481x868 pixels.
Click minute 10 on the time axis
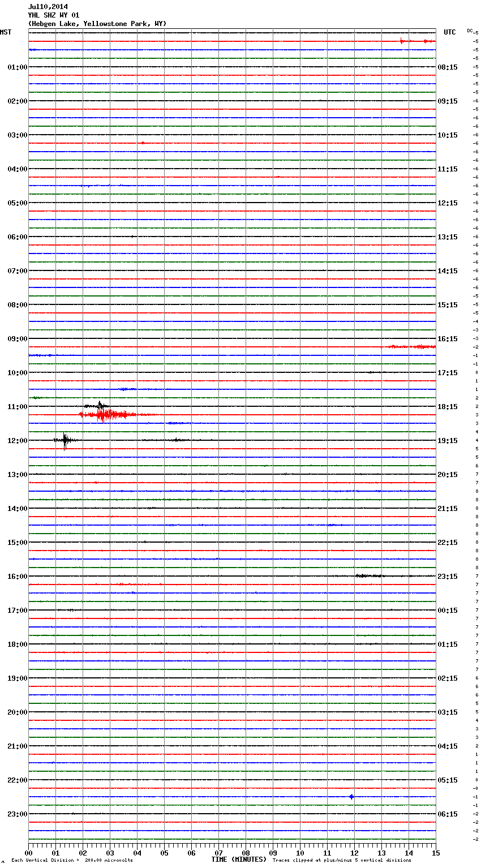coord(300,853)
